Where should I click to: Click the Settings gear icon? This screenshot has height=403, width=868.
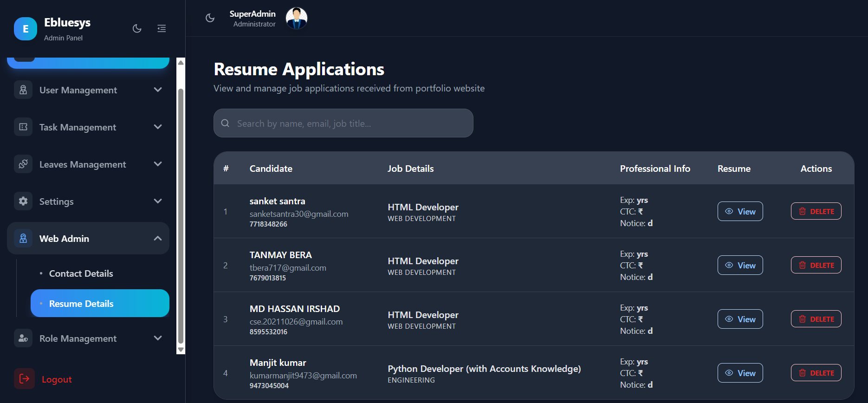[x=23, y=201]
